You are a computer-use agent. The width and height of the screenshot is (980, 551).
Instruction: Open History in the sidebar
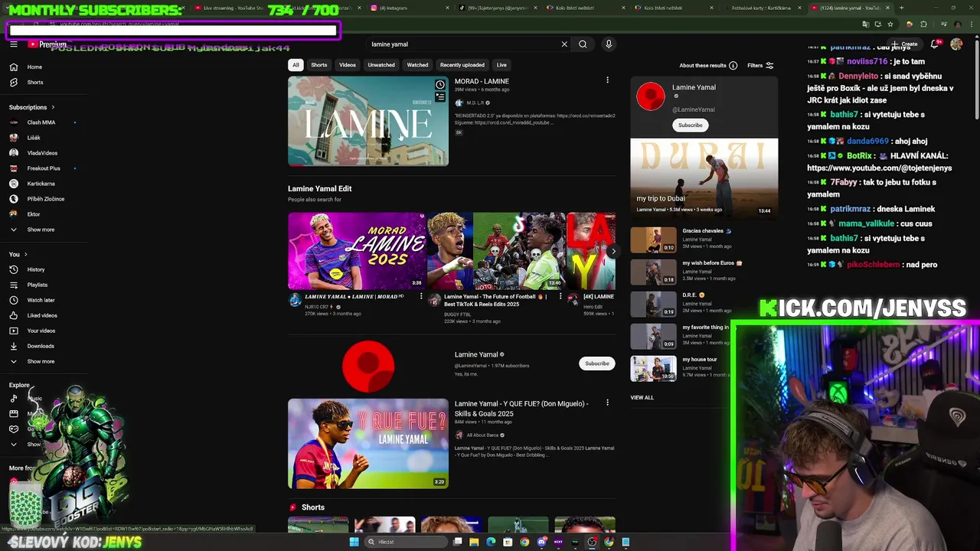coord(35,269)
